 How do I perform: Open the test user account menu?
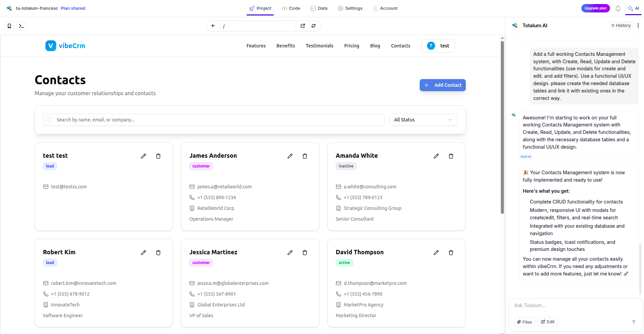[x=438, y=46]
